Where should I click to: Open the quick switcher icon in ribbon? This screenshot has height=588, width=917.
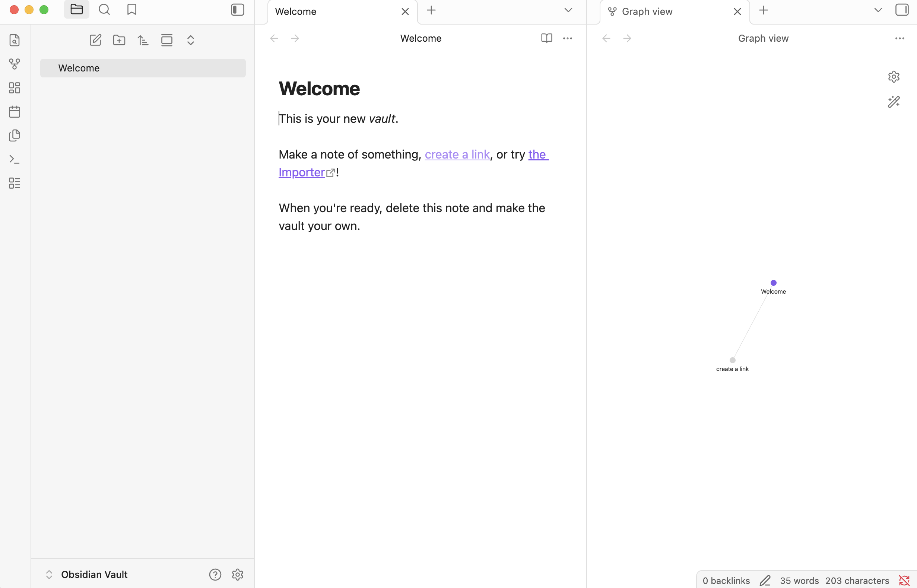[x=15, y=40]
